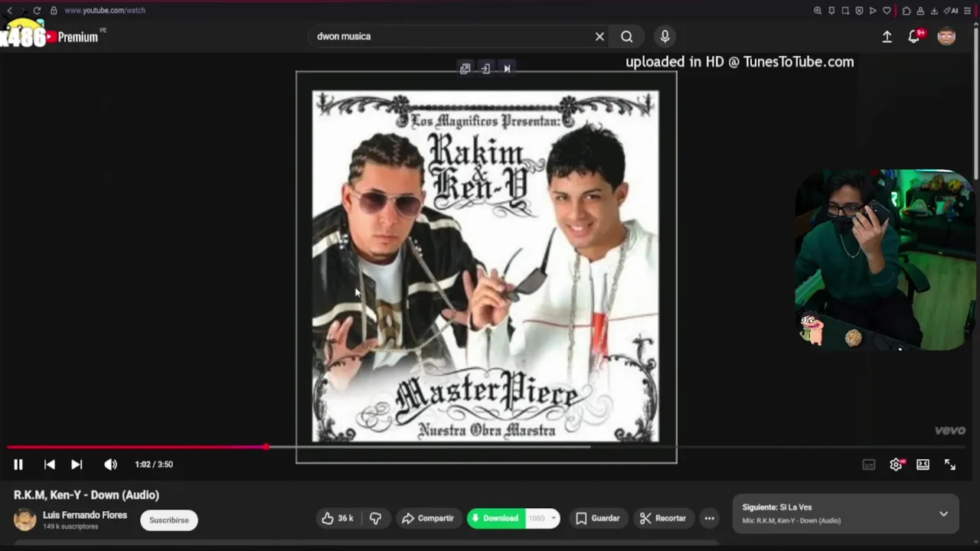
Task: Open the extensions puzzle icon
Action: pyautogui.click(x=906, y=11)
